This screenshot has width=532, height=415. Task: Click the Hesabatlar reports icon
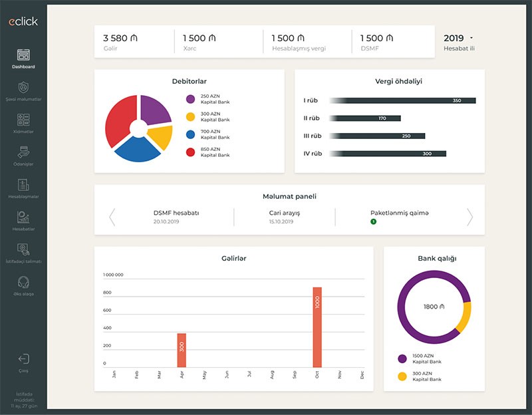click(23, 217)
